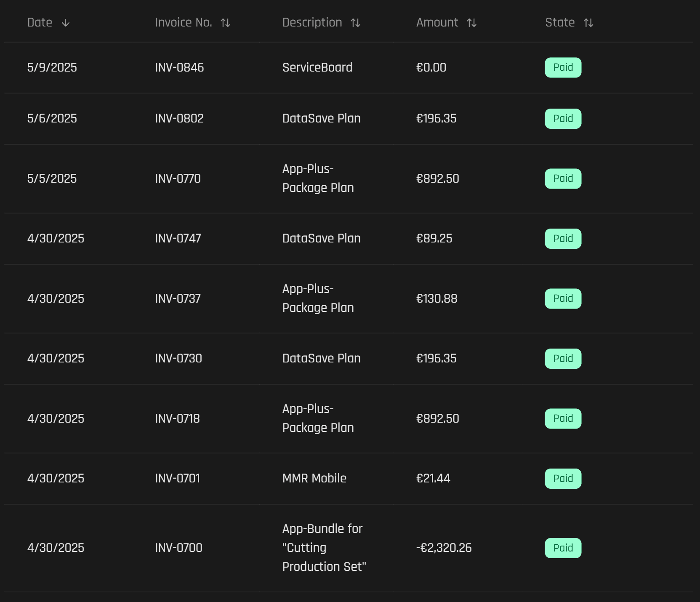Viewport: 700px width, 602px height.
Task: Toggle the Paid status of INV-0700
Action: 563,548
